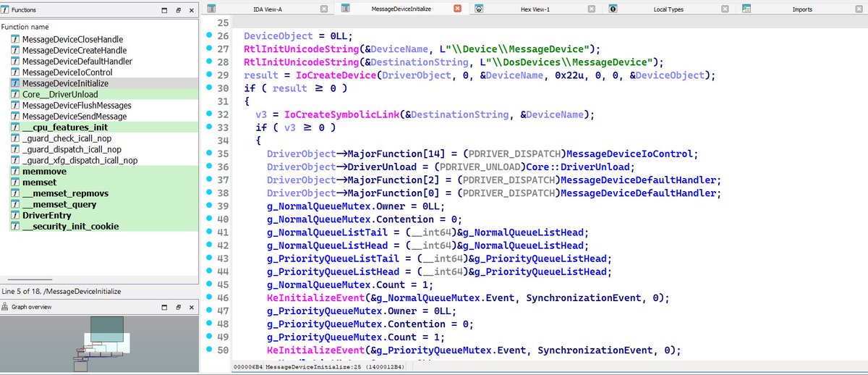
Task: Toggle breakpoint dot on line 46
Action: 208,298
